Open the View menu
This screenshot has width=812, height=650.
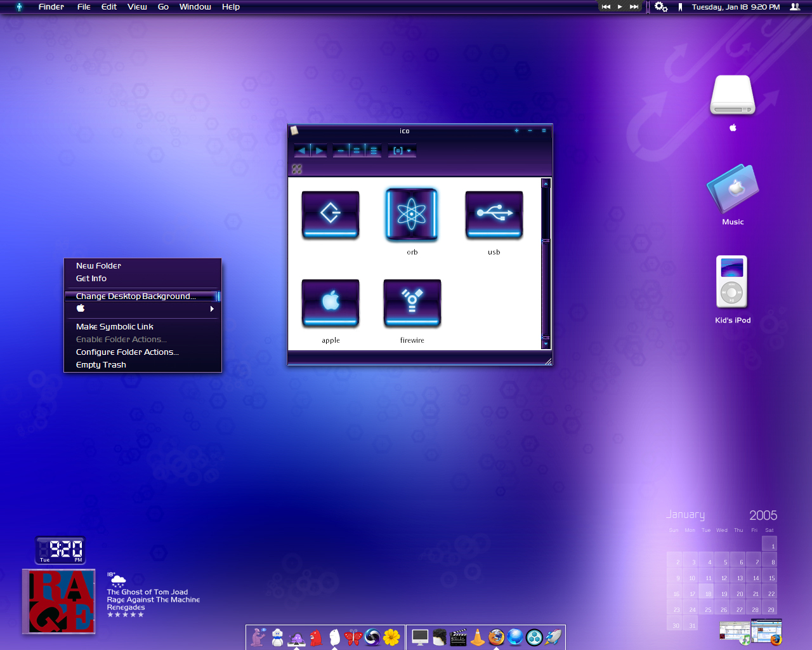coord(137,6)
